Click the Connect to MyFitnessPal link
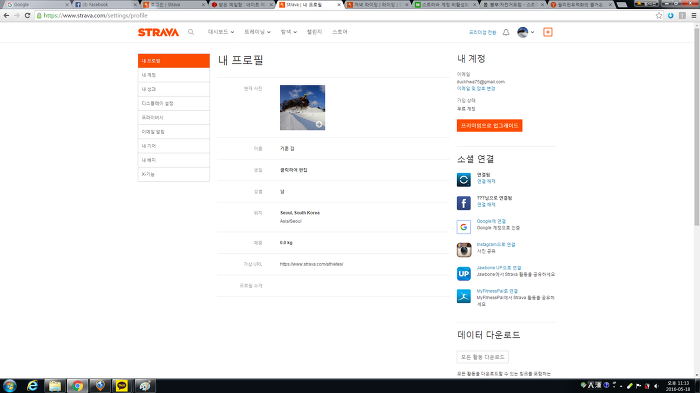The image size is (700, 393). [x=497, y=291]
